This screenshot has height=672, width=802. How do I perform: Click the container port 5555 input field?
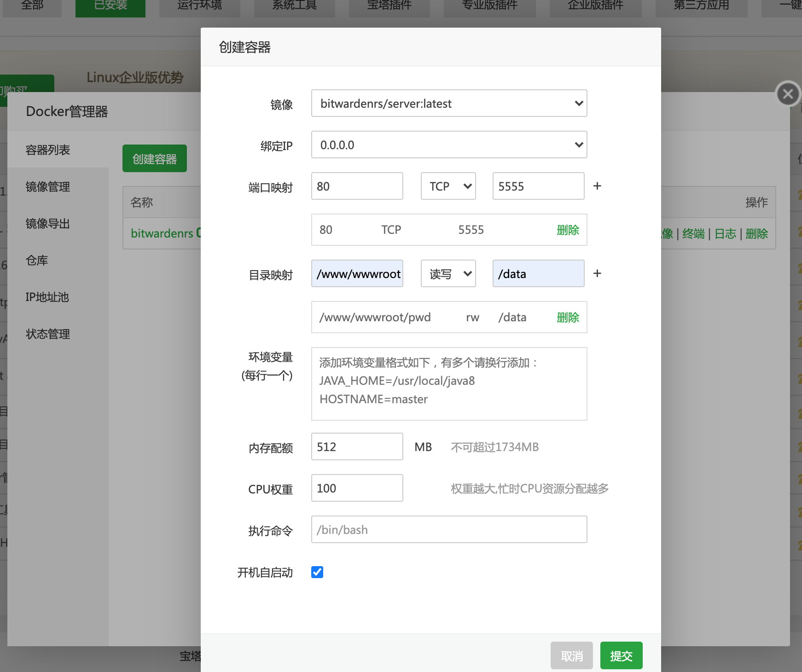pos(538,186)
